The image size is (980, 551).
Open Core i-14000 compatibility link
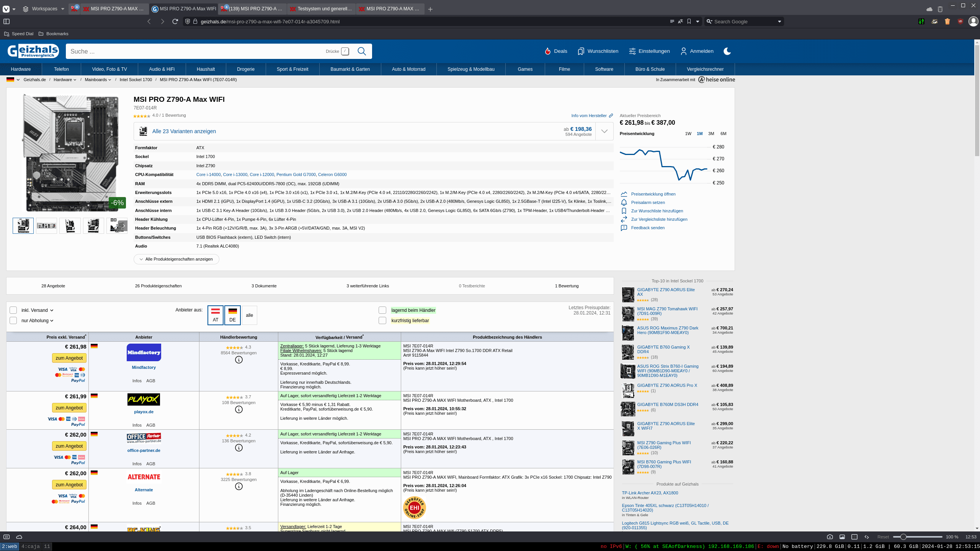tap(208, 174)
